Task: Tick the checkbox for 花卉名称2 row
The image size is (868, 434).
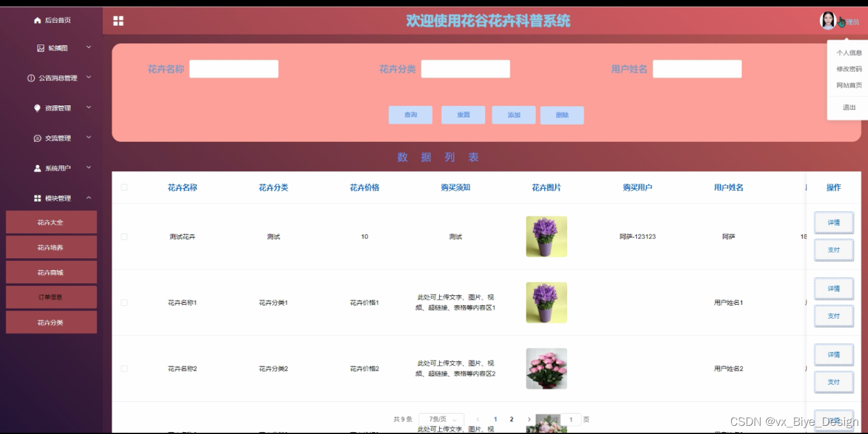Action: click(124, 369)
